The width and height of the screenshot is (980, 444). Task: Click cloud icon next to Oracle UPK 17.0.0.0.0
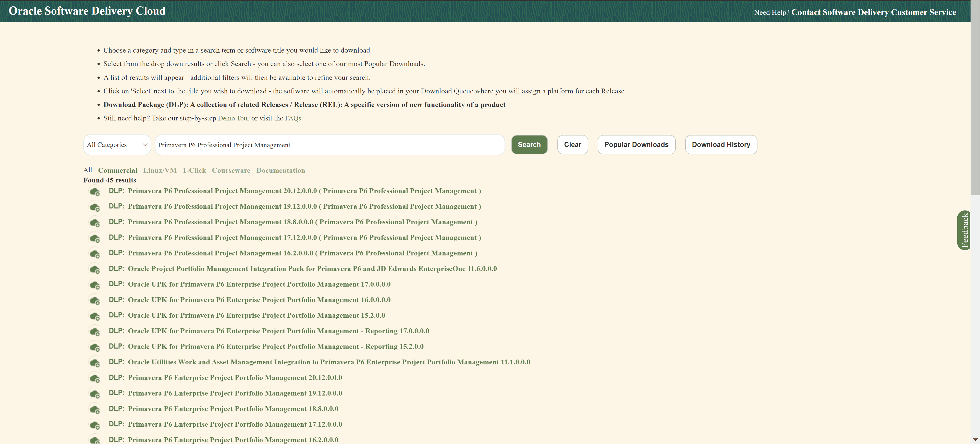pos(94,285)
